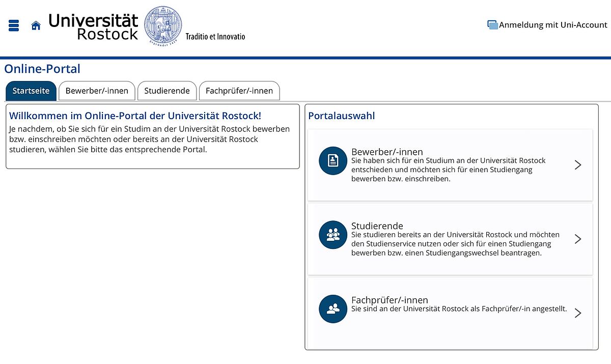The width and height of the screenshot is (611, 364).
Task: Expand Fachprüfer/-innen card chevron
Action: pyautogui.click(x=577, y=313)
